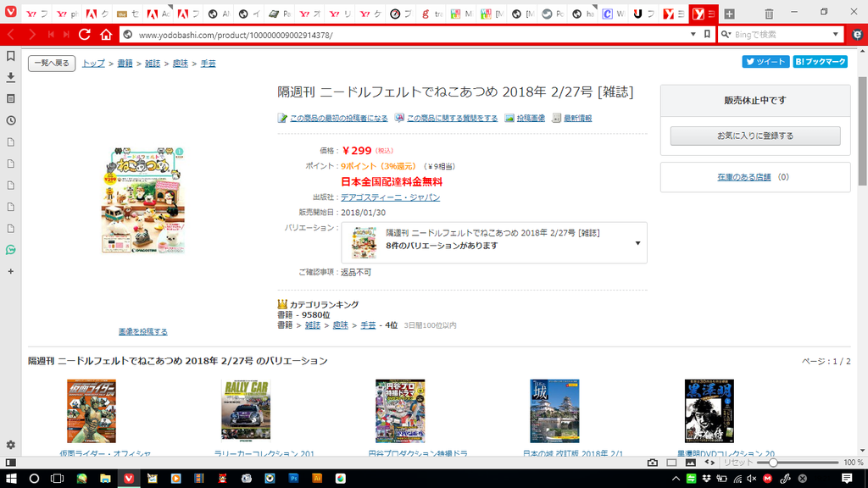The image size is (868, 488).
Task: Open the closed tabs trash can
Action: pos(769,14)
